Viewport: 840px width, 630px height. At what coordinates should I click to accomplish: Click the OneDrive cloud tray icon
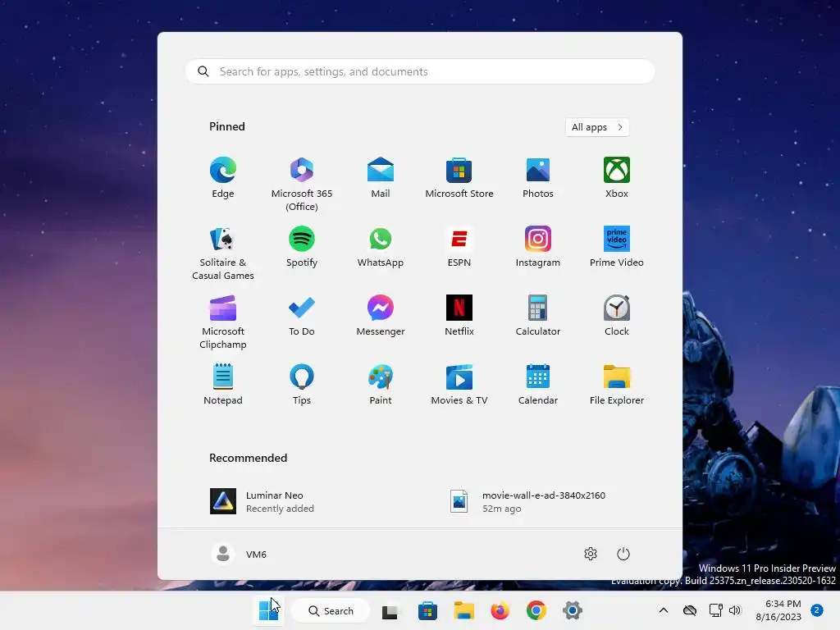point(690,610)
